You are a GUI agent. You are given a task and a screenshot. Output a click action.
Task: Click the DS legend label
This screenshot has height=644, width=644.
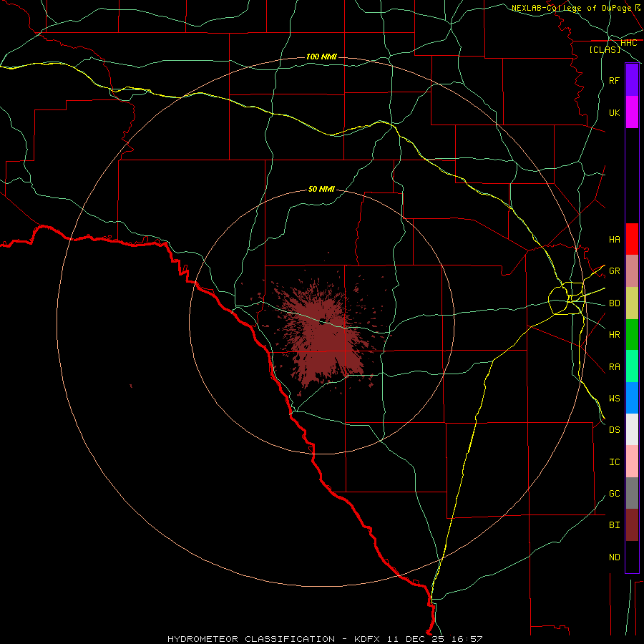point(614,430)
